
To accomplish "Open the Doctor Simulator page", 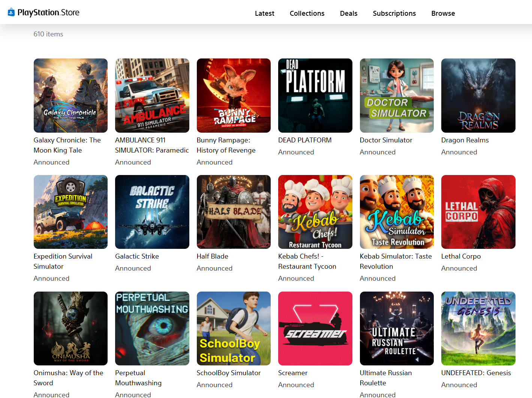I will pos(397,95).
